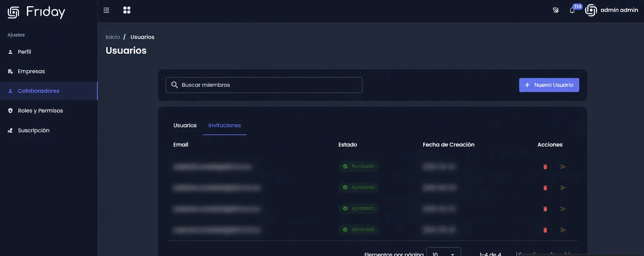Screen dimensions: 644x256
Task: Click the Fecha de Creación column header
Action: tap(448, 145)
